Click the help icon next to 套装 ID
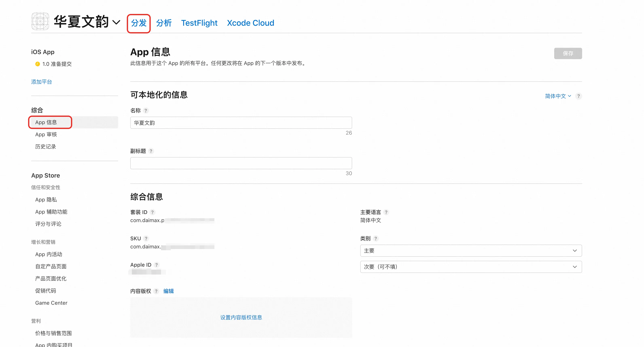This screenshot has height=347, width=644. pos(153,212)
